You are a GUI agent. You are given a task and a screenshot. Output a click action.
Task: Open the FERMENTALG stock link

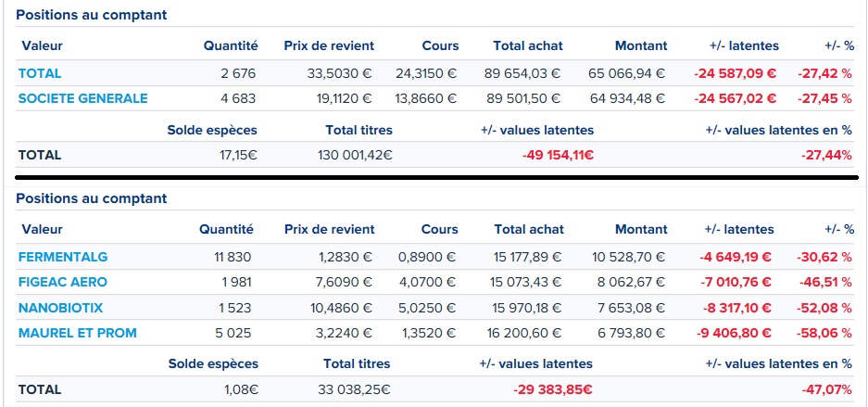click(63, 257)
